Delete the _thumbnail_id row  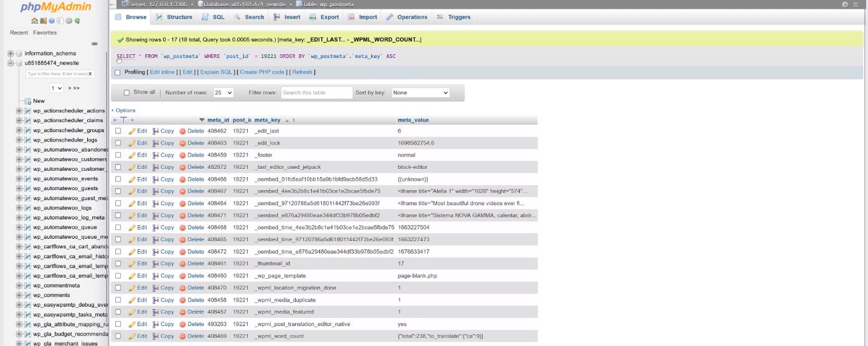pyautogui.click(x=192, y=264)
